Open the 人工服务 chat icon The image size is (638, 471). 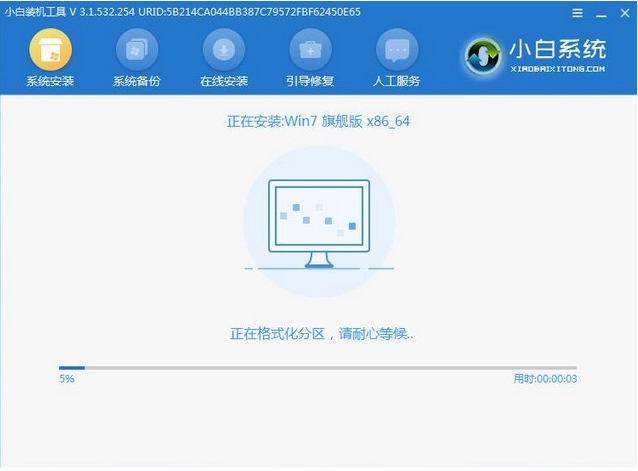click(397, 50)
